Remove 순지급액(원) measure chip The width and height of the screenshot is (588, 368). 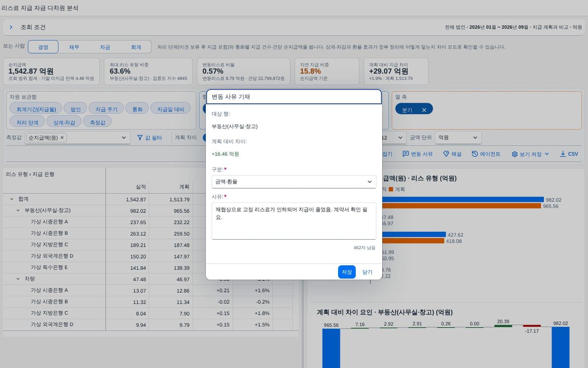click(x=62, y=138)
